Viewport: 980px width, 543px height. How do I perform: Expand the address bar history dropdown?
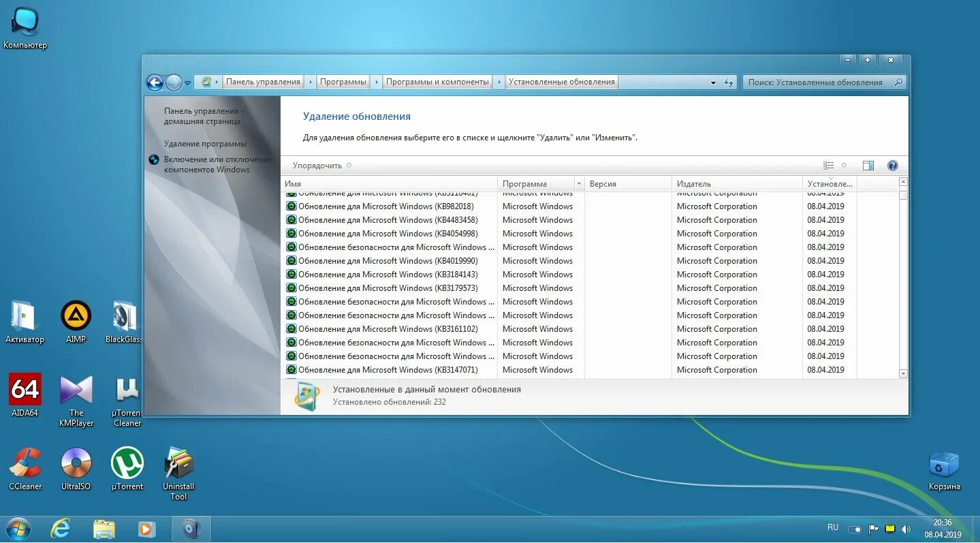(x=713, y=82)
